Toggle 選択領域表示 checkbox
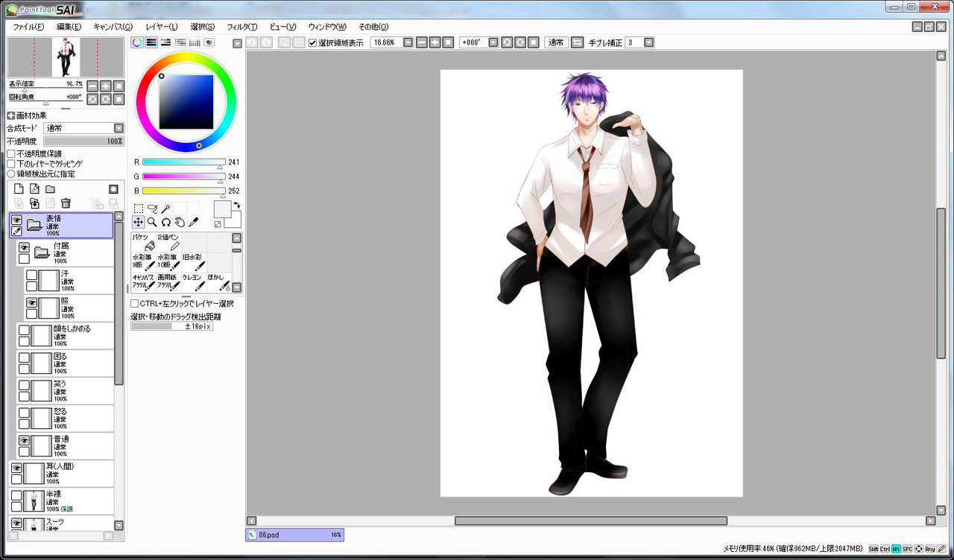Screen dimensions: 954x560 [313, 42]
